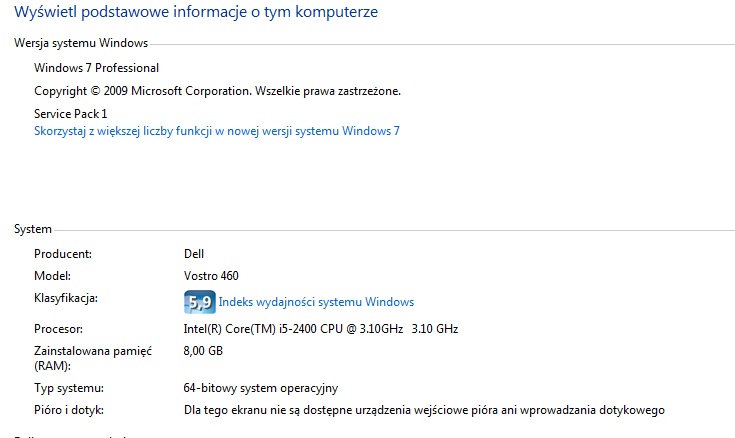Click the Wyświetl podstawowe informacje heading
The width and height of the screenshot is (735, 438).
click(196, 12)
